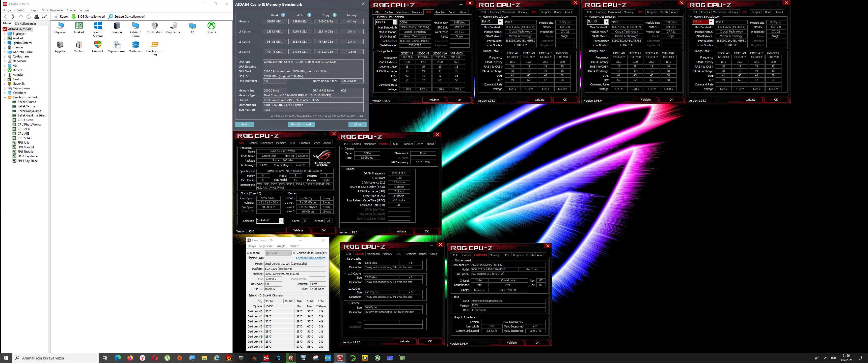Screen dimensions: 868x363
Task: Expand Güvenlik node in AIDA64 tree
Action: [x=5, y=83]
